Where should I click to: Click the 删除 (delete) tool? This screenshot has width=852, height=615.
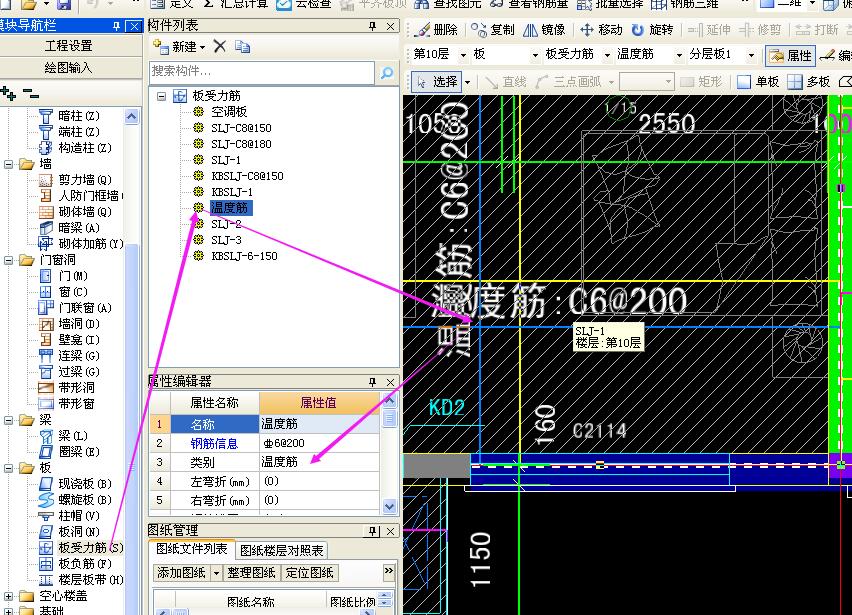436,30
